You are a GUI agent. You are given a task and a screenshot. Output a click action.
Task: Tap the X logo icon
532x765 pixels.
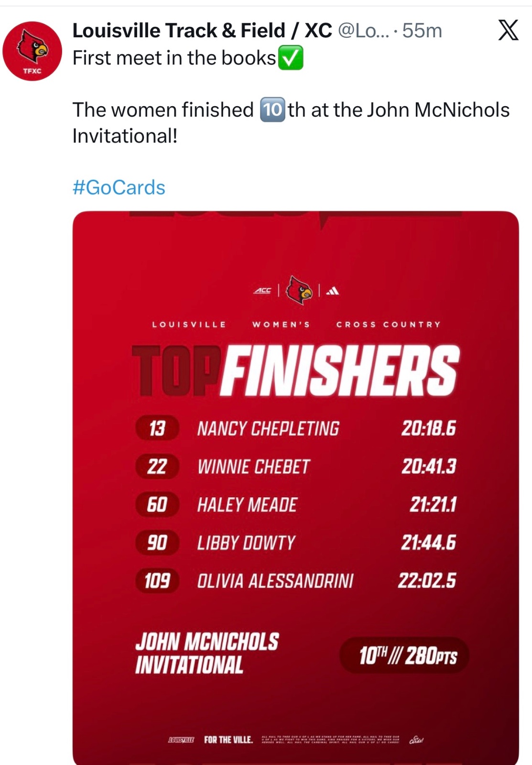tap(508, 30)
